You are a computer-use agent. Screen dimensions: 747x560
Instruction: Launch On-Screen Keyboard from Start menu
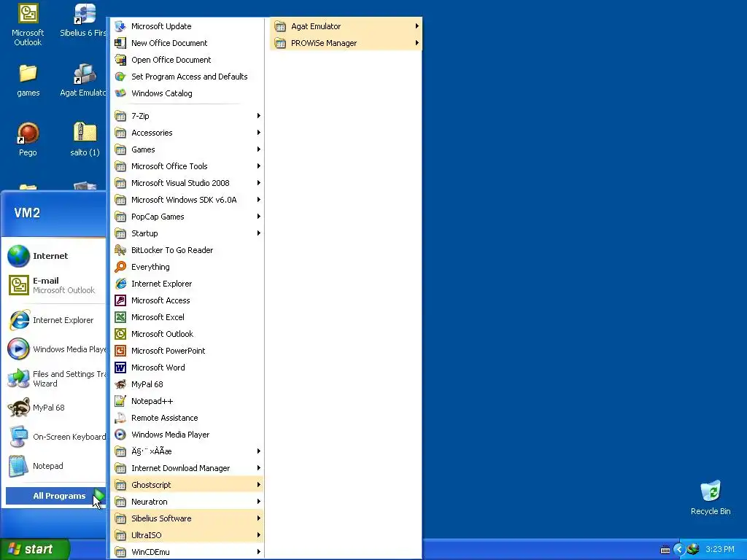(55, 437)
